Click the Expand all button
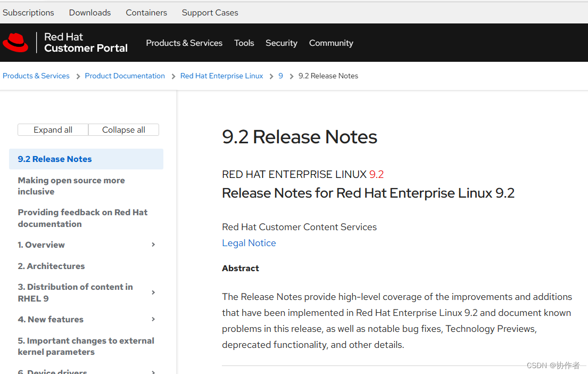The height and width of the screenshot is (374, 588). [53, 129]
